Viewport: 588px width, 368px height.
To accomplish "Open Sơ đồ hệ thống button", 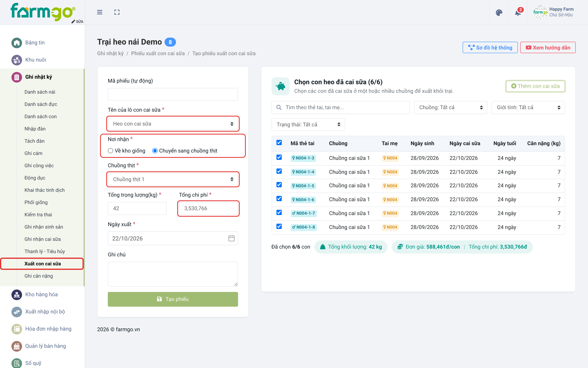I will [x=490, y=47].
